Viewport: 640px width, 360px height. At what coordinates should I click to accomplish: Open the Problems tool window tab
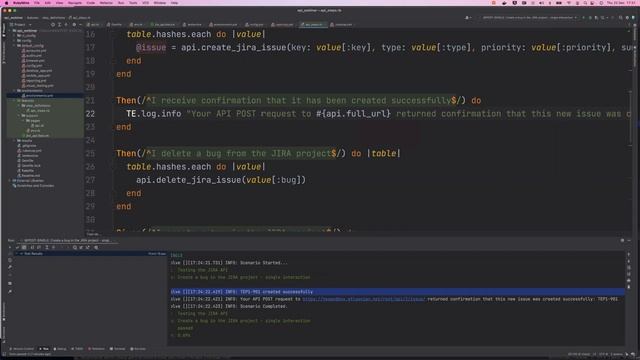pyautogui.click(x=97, y=349)
